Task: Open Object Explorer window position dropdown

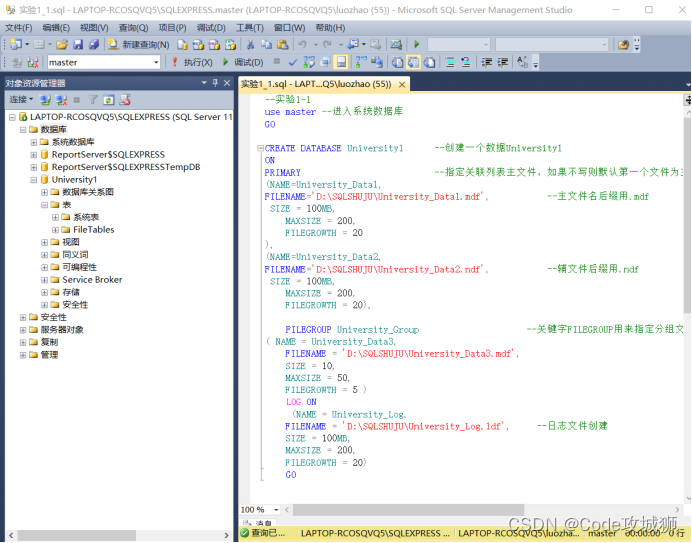Action: click(204, 83)
